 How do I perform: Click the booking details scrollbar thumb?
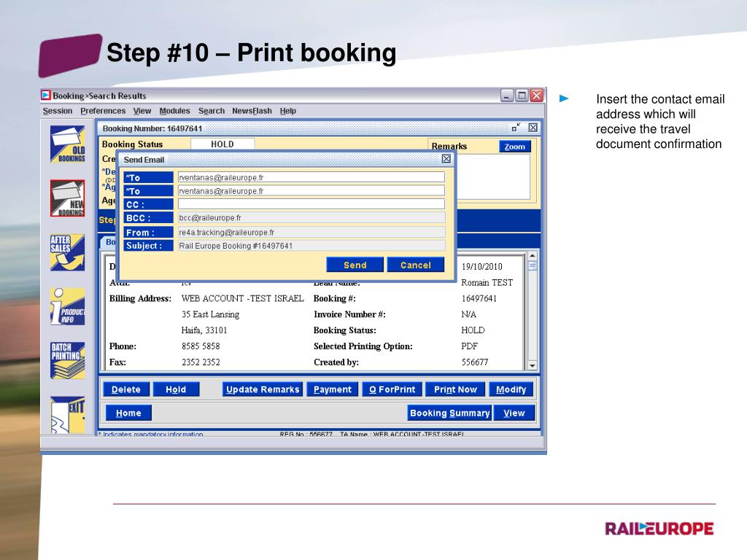(x=533, y=265)
